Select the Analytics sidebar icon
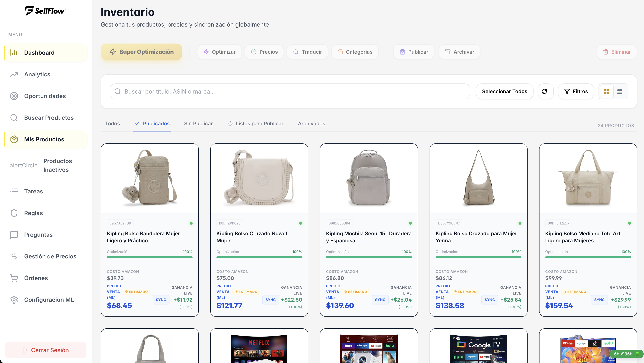This screenshot has height=363, width=644. click(14, 74)
